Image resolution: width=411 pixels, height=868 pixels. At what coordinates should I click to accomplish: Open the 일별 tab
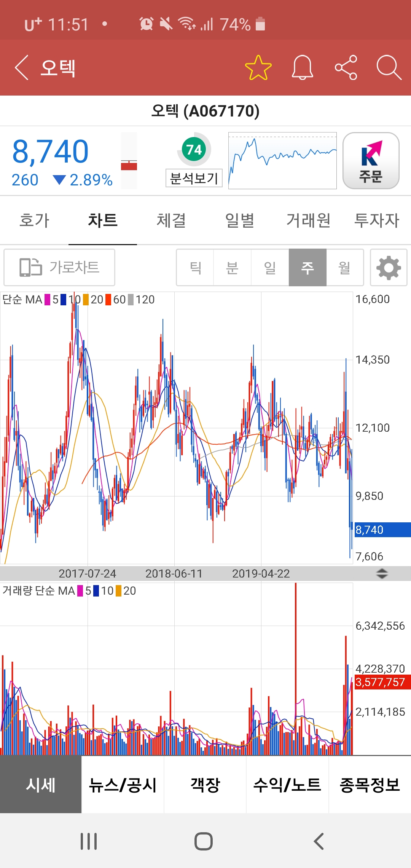[x=240, y=220]
